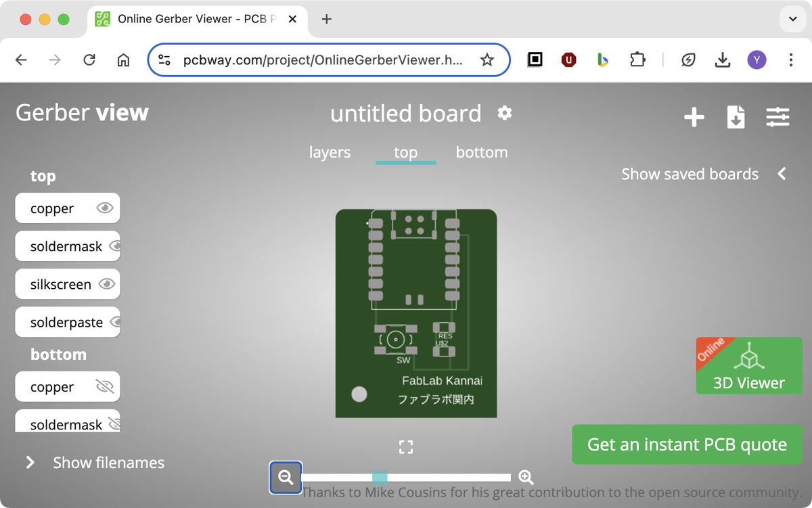Fit board to screen icon
The height and width of the screenshot is (508, 812).
coord(406,446)
